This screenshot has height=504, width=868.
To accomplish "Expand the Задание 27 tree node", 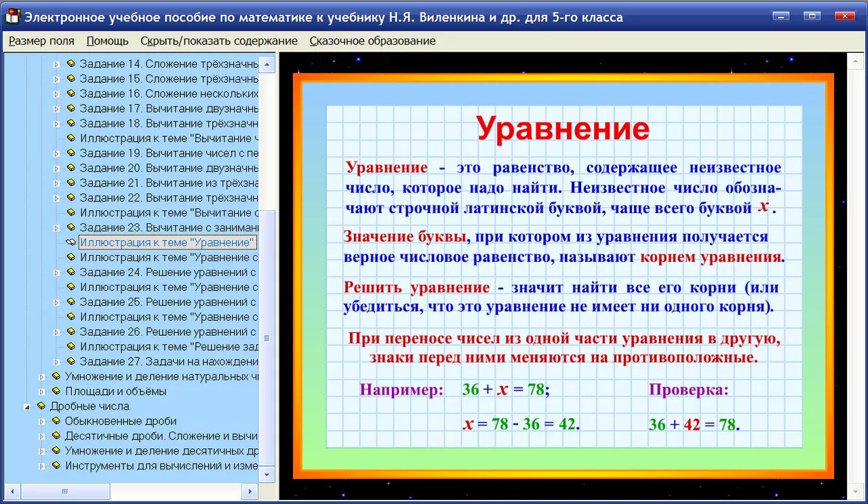I will pyautogui.click(x=57, y=362).
